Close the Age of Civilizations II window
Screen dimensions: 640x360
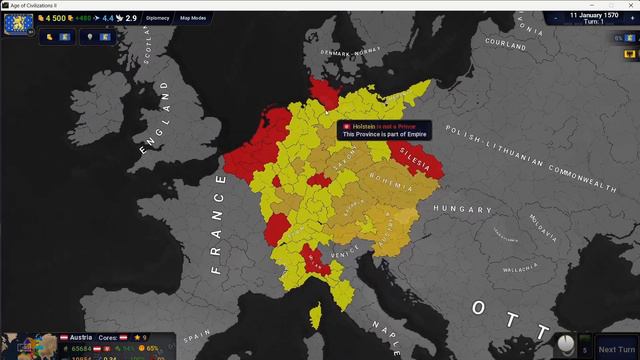[x=631, y=5]
